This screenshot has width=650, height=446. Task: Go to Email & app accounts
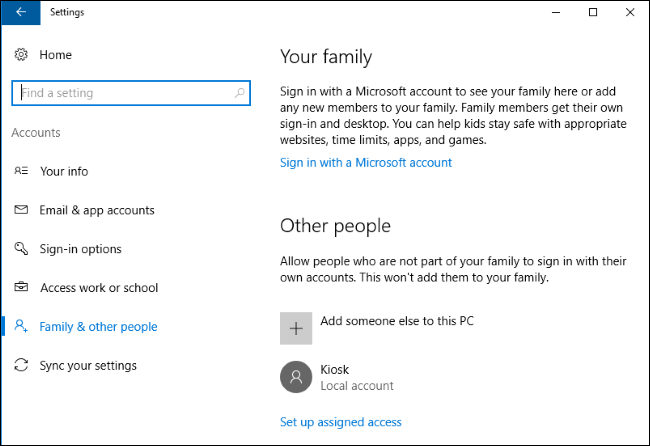97,210
